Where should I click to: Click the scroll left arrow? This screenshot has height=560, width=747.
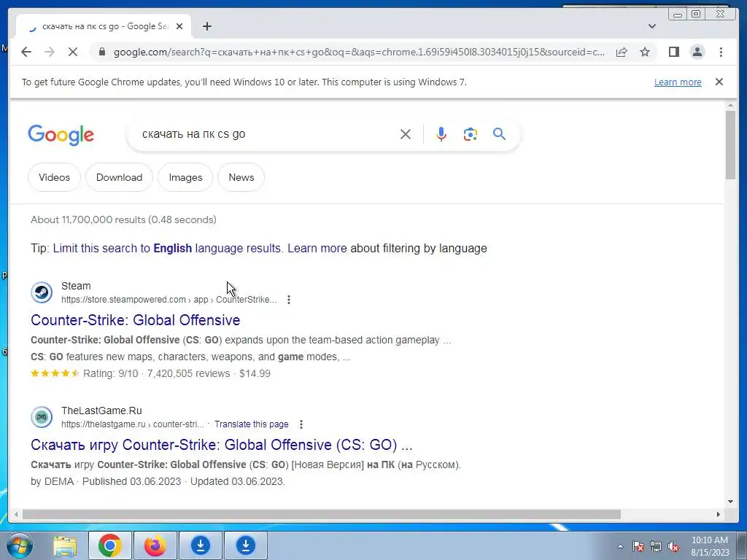point(16,514)
